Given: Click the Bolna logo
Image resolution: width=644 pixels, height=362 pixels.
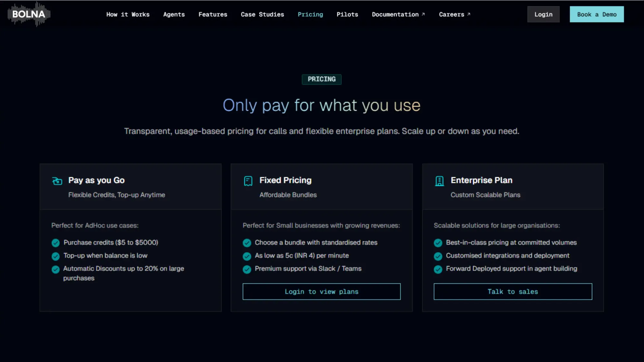Looking at the screenshot, I should (x=28, y=14).
